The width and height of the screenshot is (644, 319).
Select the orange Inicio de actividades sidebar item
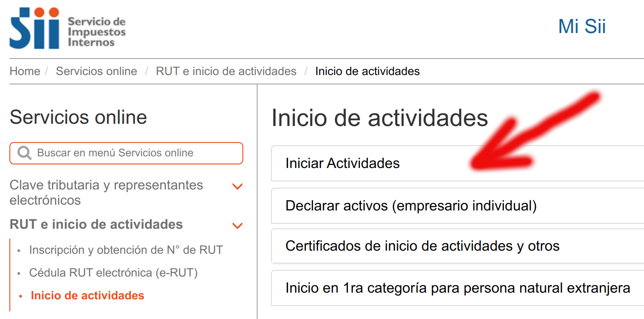pos(87,296)
